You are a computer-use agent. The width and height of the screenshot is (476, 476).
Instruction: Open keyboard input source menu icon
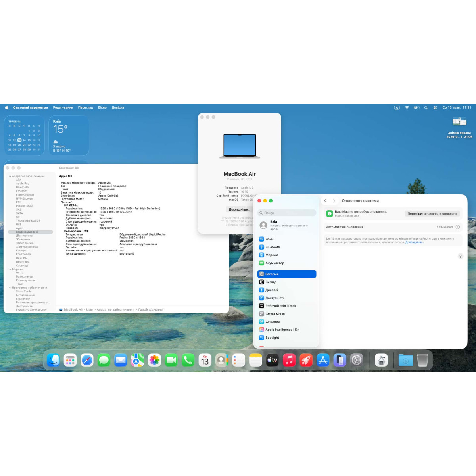click(397, 107)
